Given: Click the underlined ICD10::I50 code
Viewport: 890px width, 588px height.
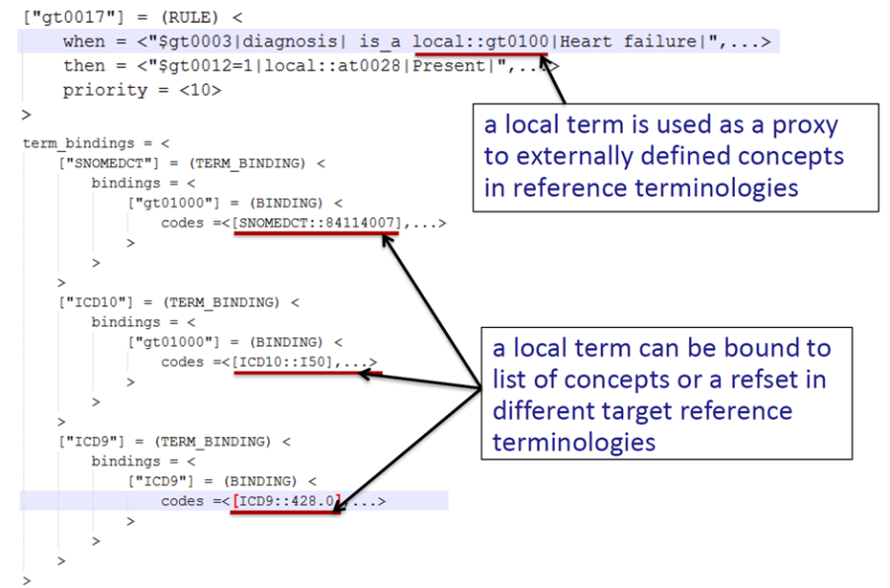Looking at the screenshot, I should (285, 362).
